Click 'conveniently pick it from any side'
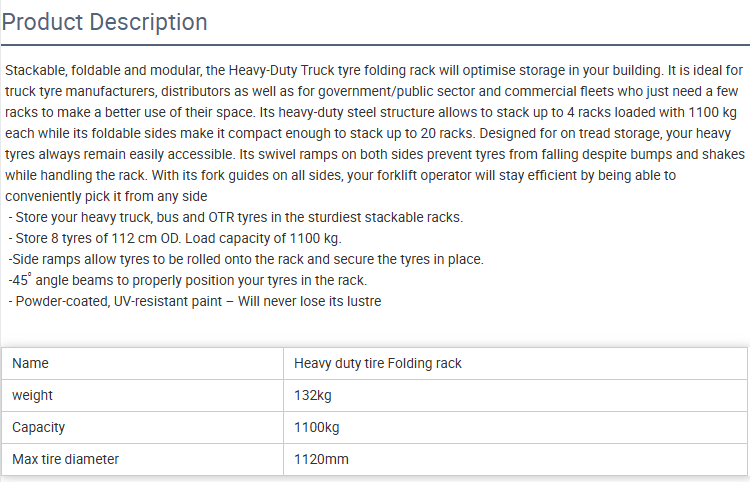Viewport: 750px width, 482px height. point(106,197)
